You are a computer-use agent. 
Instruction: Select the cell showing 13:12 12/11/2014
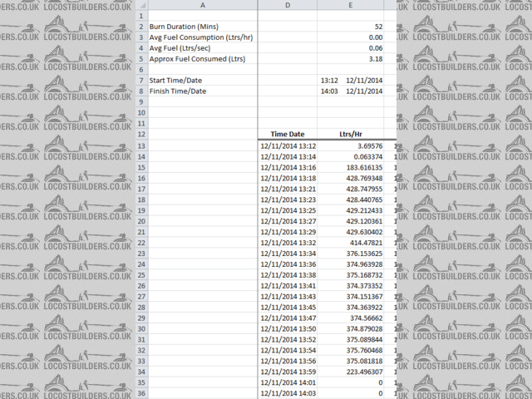(x=351, y=81)
